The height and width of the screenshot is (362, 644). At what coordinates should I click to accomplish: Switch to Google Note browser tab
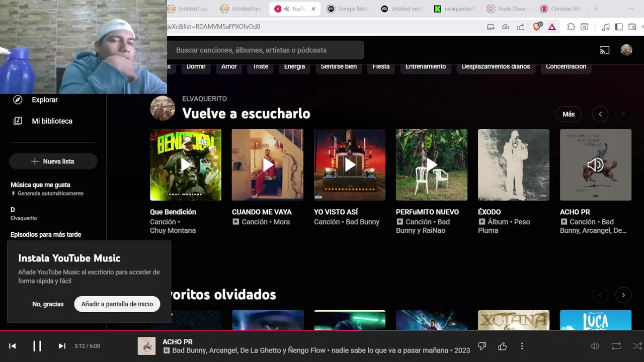tap(348, 9)
